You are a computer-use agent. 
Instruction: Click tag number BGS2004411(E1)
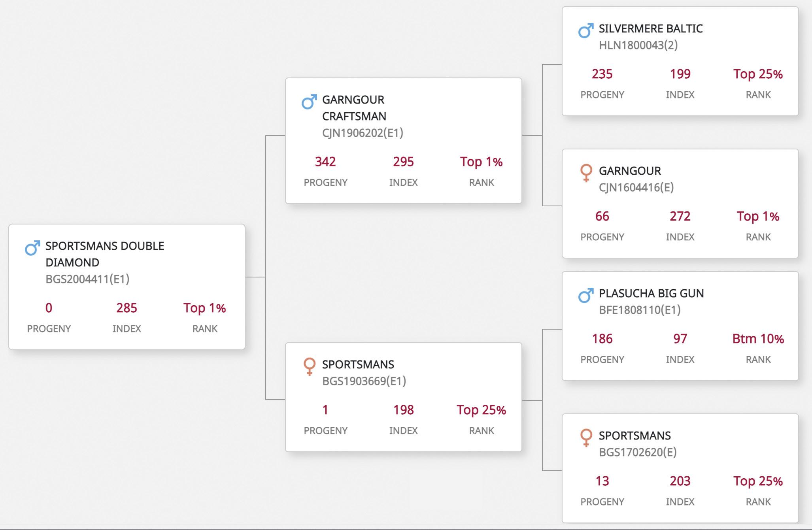pos(87,279)
